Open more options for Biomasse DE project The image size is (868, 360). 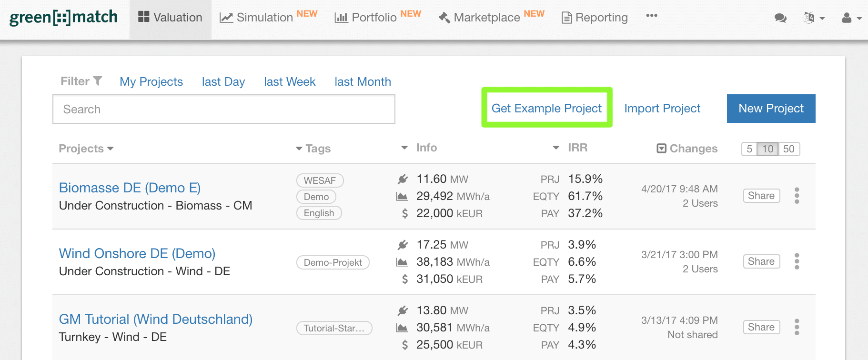[x=797, y=196]
